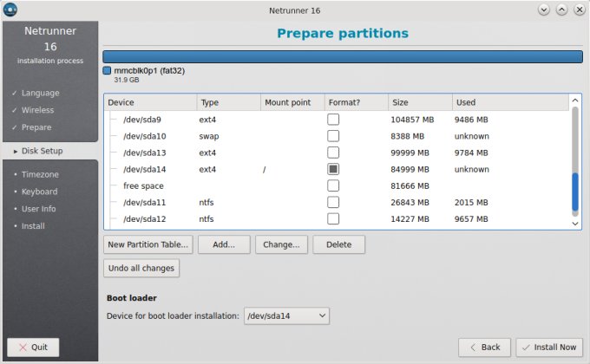Open boot loader device dropdown
The image size is (590, 364).
pyautogui.click(x=286, y=315)
